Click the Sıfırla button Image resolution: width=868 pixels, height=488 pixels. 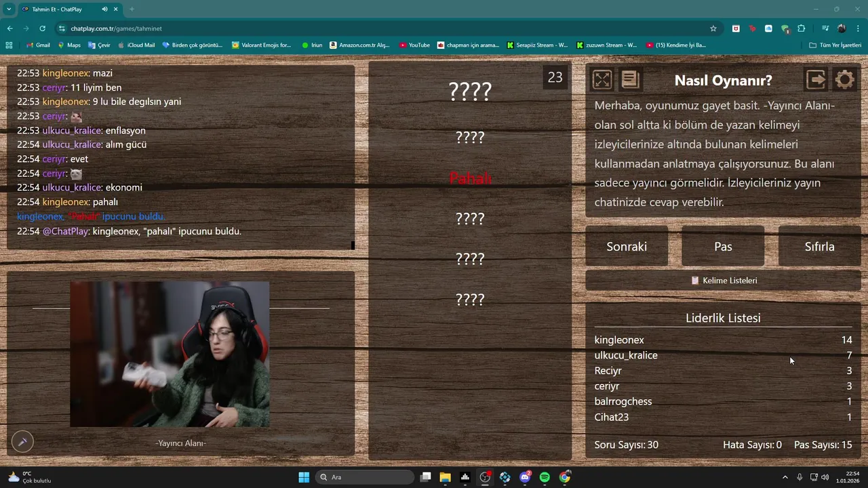[x=819, y=247]
